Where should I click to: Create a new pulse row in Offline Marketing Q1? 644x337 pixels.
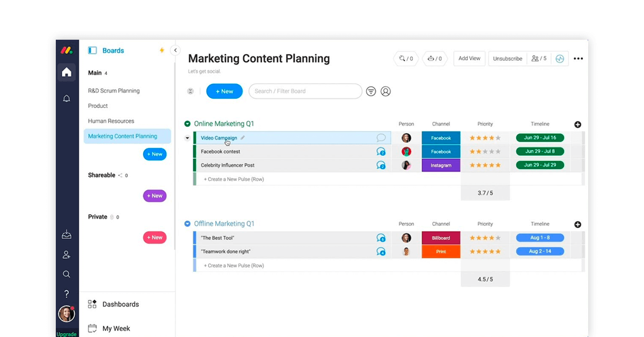point(234,266)
